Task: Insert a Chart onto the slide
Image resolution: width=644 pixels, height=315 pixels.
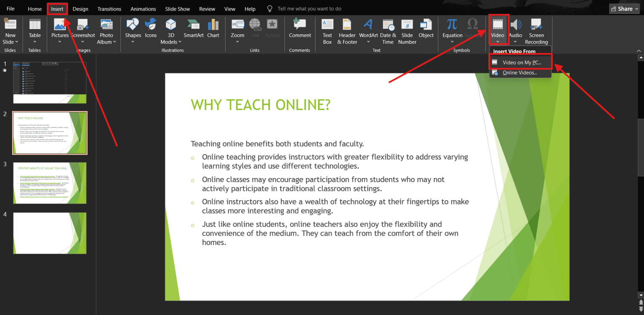Action: pos(213,29)
